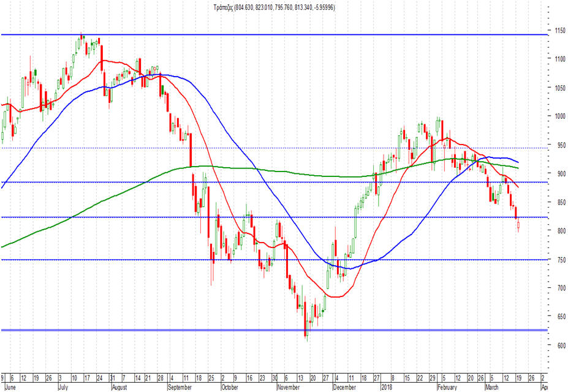
Task: Click the September month label
Action: (180, 387)
